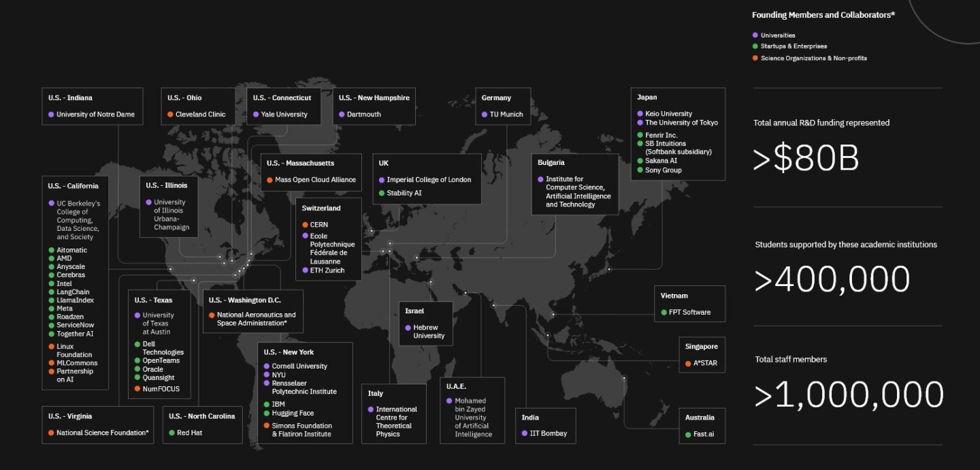Select the orange legend color swatch
The height and width of the screenshot is (470, 980).
pyautogui.click(x=753, y=58)
